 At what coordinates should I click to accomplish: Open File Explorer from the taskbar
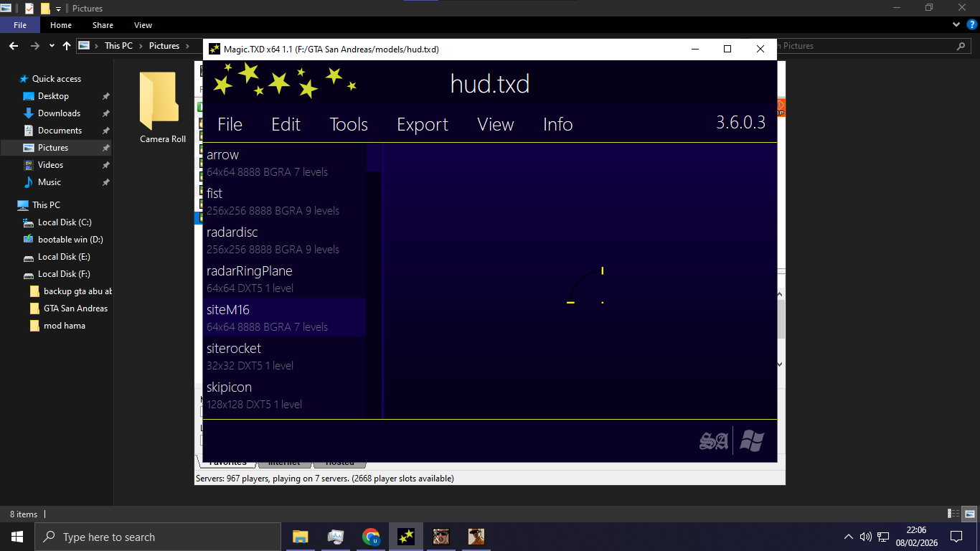coord(300,537)
